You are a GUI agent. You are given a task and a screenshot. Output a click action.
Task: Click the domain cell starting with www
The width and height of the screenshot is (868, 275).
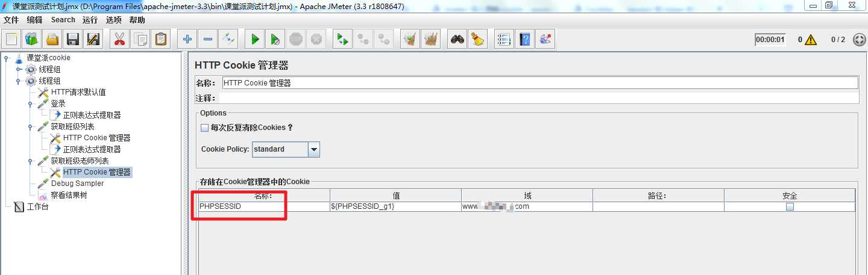(x=527, y=206)
